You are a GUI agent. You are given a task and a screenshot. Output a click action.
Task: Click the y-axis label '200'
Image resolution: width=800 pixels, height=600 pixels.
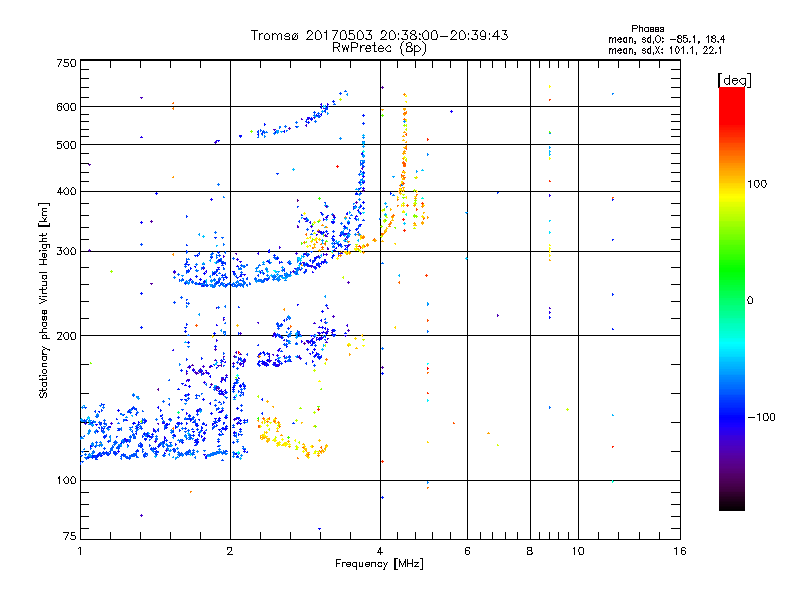coord(66,336)
